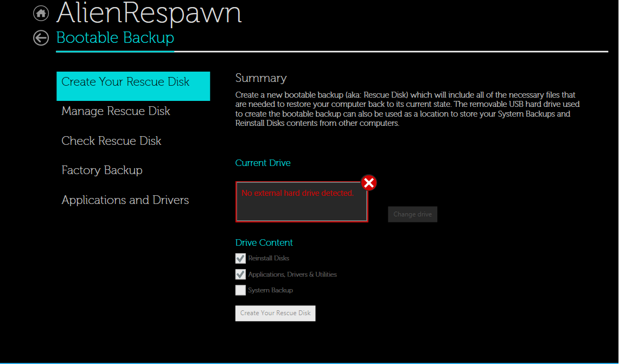Toggle Applications, Drivers & Utilities checkbox
Screen dimensions: 625x364
pyautogui.click(x=240, y=274)
